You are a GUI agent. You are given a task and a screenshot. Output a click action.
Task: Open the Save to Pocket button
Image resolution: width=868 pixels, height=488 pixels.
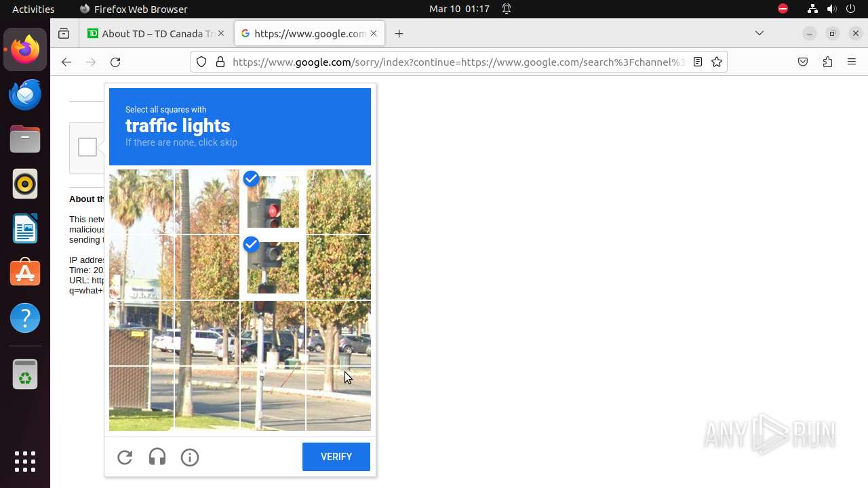point(803,62)
